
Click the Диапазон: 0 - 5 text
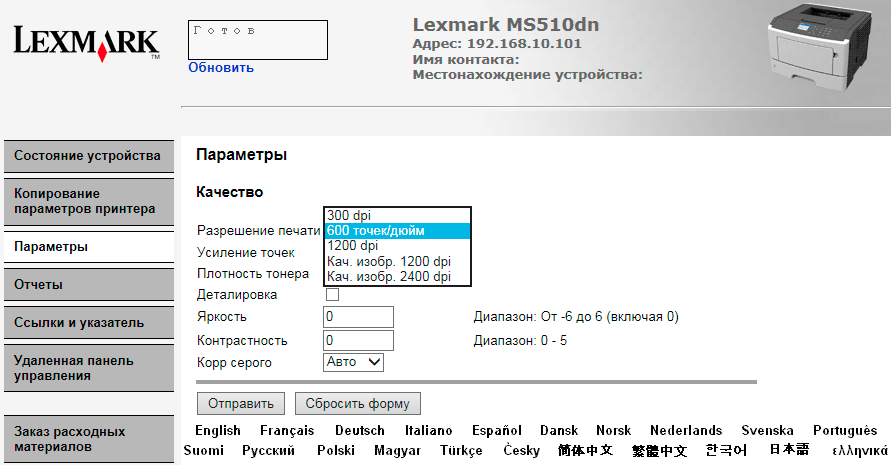click(x=520, y=341)
